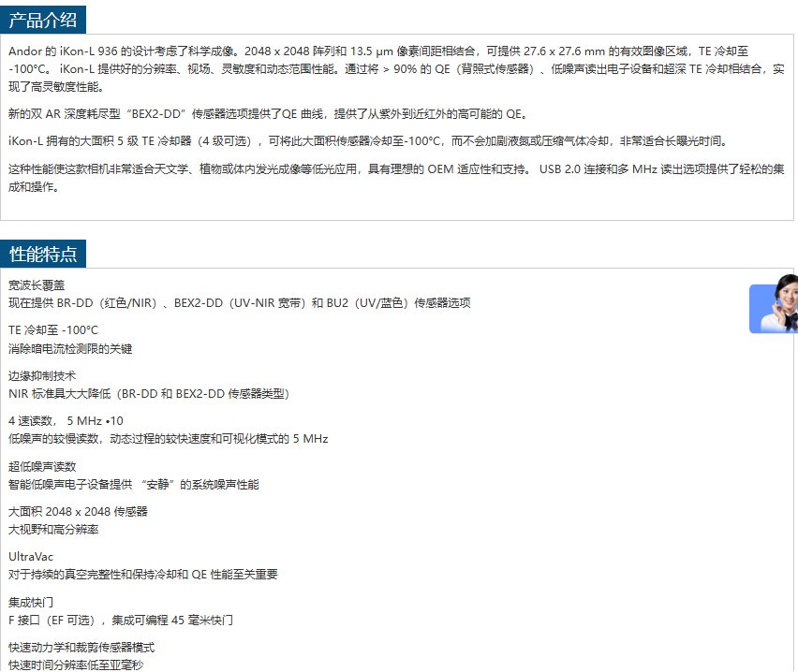Click the 大面积 2048 x 2048 传感器 heading
798x672 pixels.
click(x=78, y=511)
